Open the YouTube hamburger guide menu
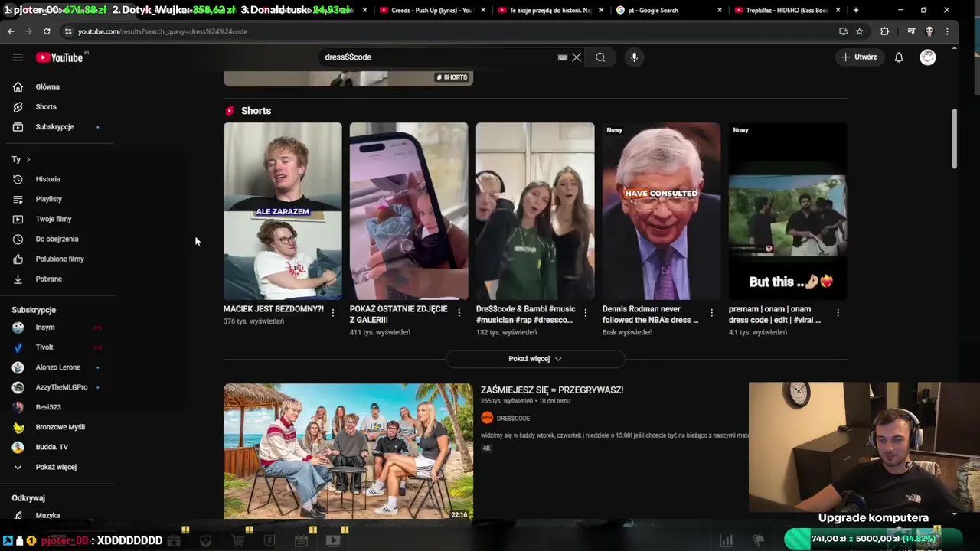The width and height of the screenshot is (980, 551). (18, 57)
